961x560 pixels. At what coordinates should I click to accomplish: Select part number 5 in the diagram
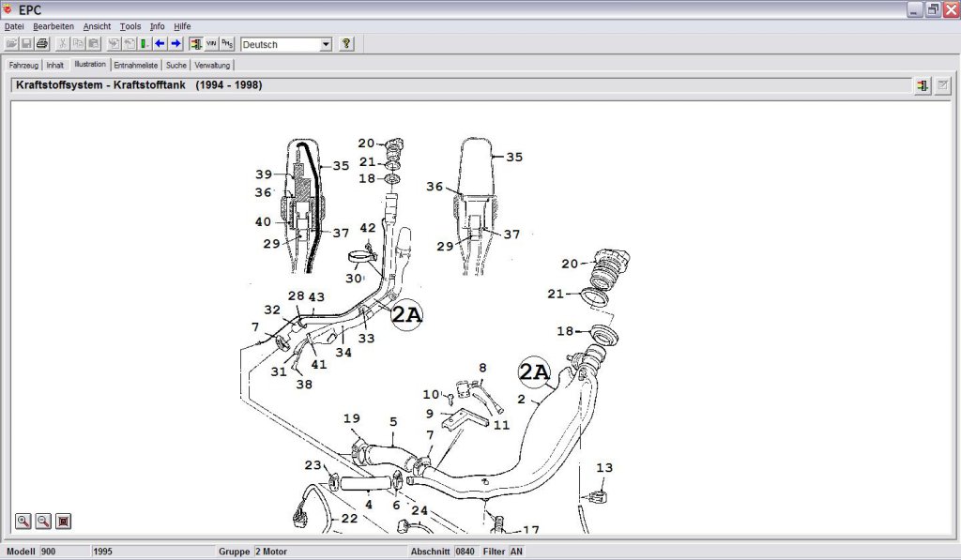pos(393,421)
